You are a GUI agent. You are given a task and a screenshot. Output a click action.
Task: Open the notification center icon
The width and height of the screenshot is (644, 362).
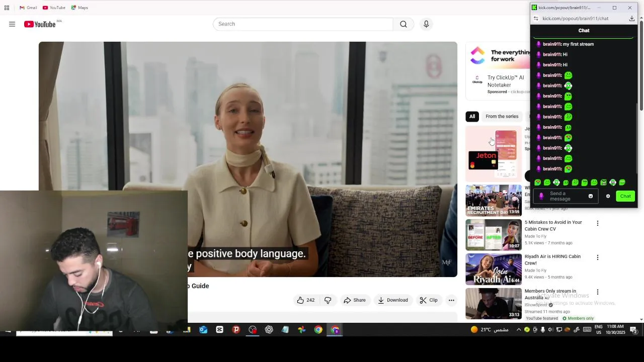coord(634,330)
